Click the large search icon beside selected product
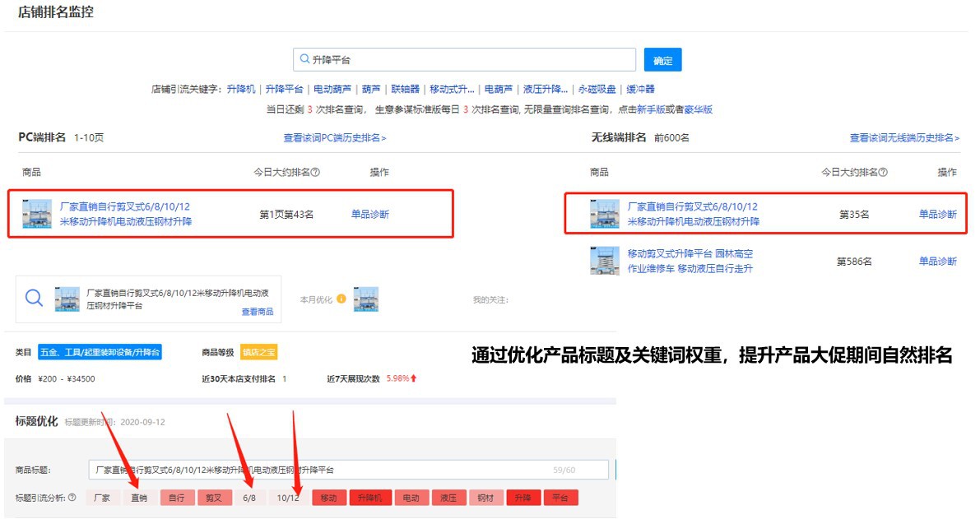 tap(34, 298)
